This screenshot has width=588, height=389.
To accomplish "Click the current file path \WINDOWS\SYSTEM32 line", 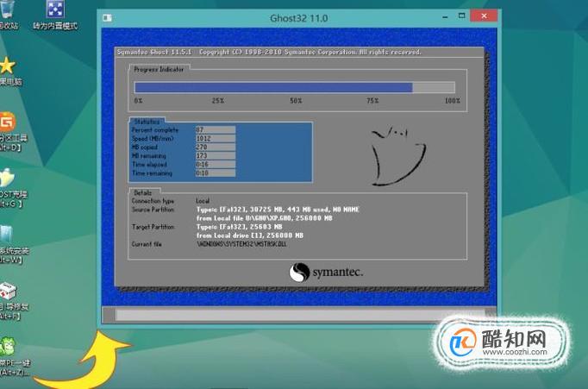I will click(241, 244).
